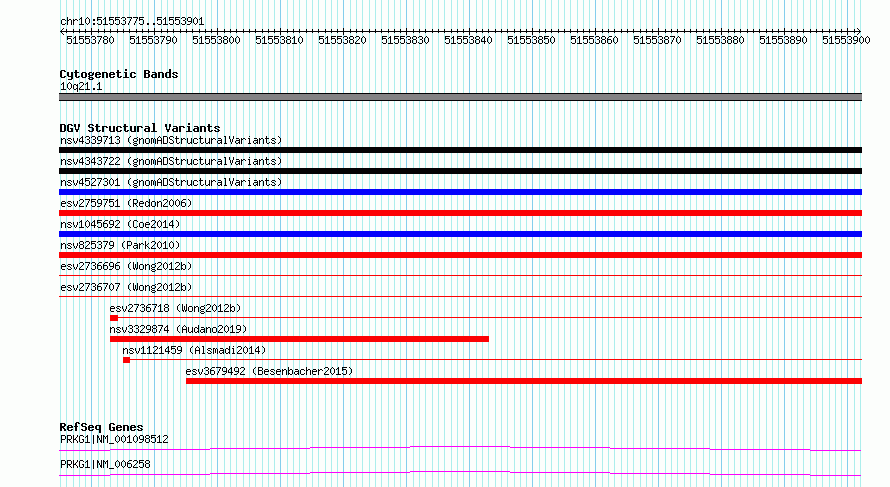The image size is (890, 487).
Task: Open variant nsv4339713 label
Action: click(171, 140)
